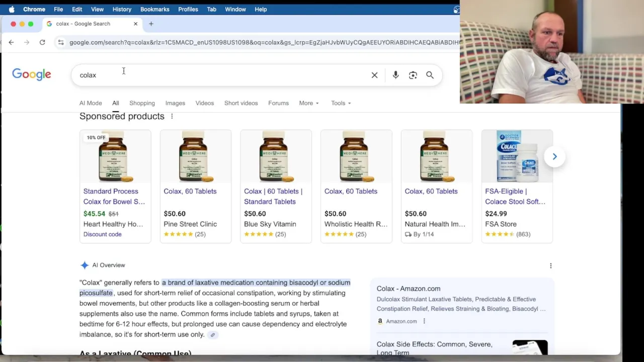Click the Colax Side Effects article thumbnail
This screenshot has width=644, height=362.
click(530, 347)
